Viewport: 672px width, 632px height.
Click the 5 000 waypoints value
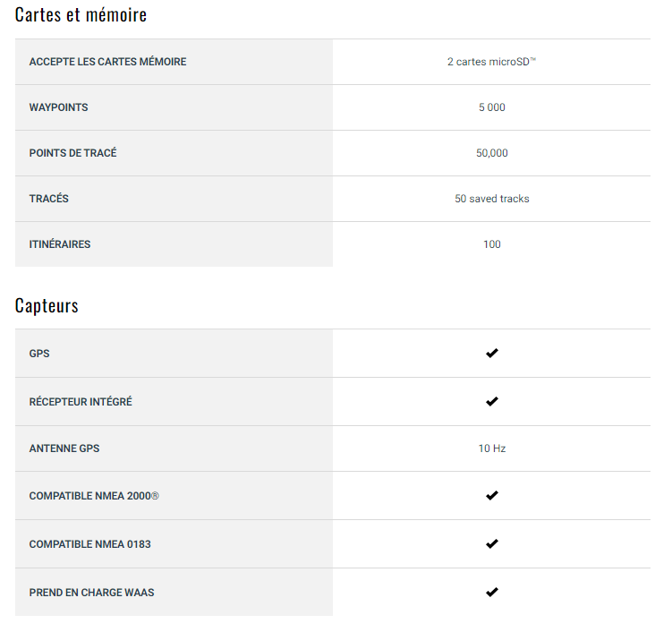coord(491,107)
